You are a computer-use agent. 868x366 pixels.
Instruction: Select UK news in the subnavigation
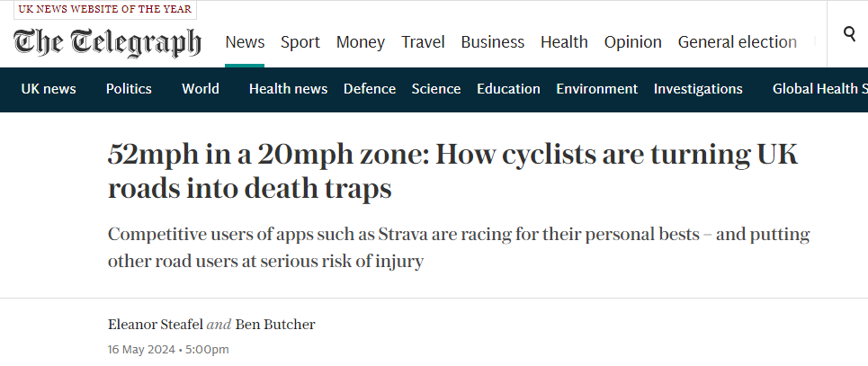coord(49,89)
